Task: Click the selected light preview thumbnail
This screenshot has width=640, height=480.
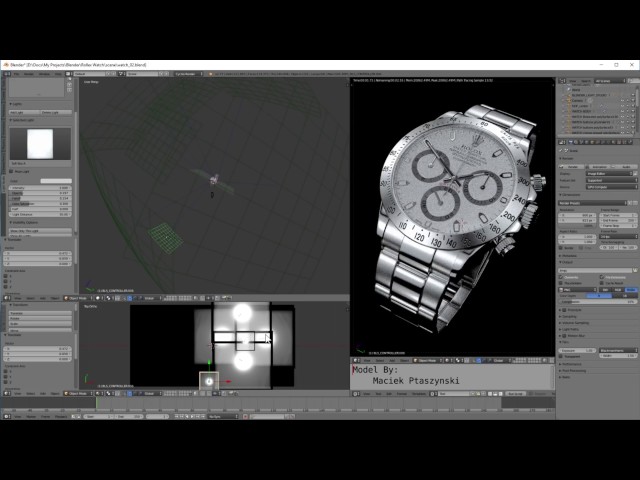Action: (40, 144)
